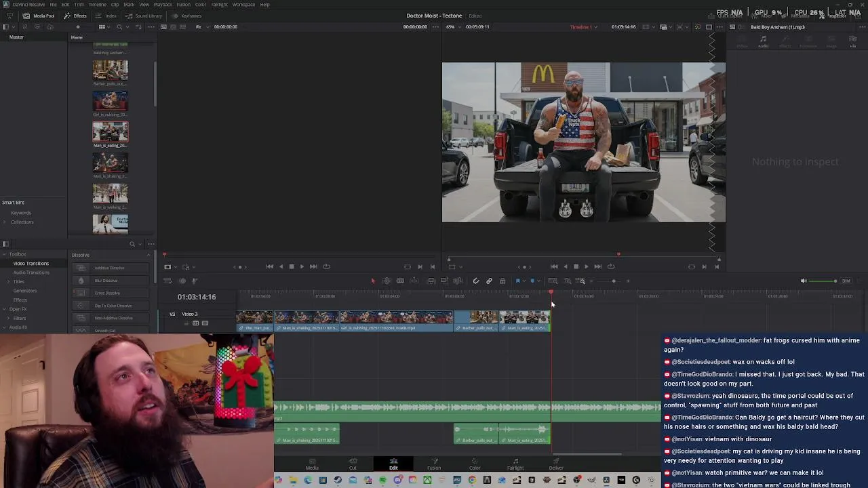Open the Media Pool panel
The image size is (868, 488).
(x=39, y=16)
